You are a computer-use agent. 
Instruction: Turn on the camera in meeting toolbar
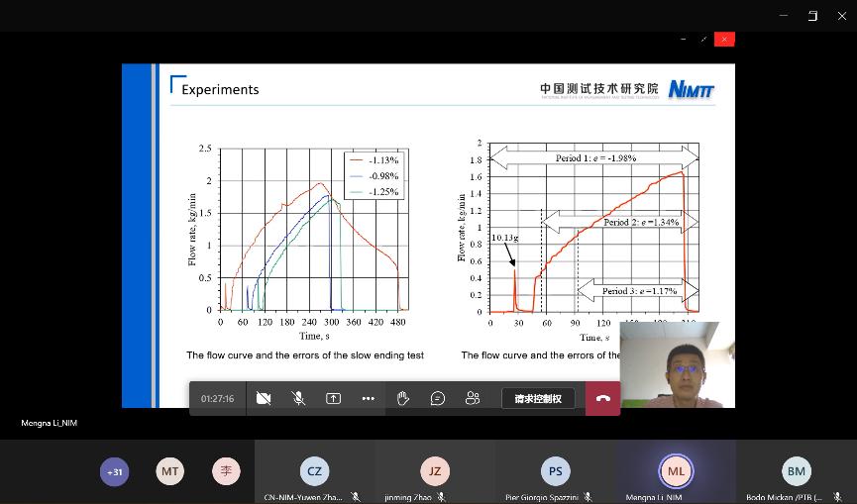tap(264, 398)
